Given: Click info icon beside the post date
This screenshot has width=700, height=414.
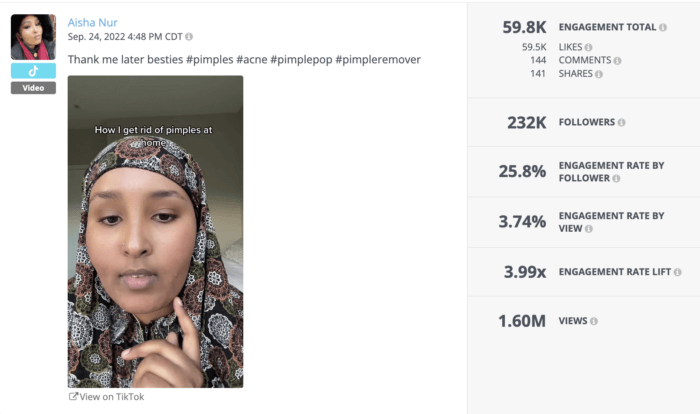Looking at the screenshot, I should point(189,37).
